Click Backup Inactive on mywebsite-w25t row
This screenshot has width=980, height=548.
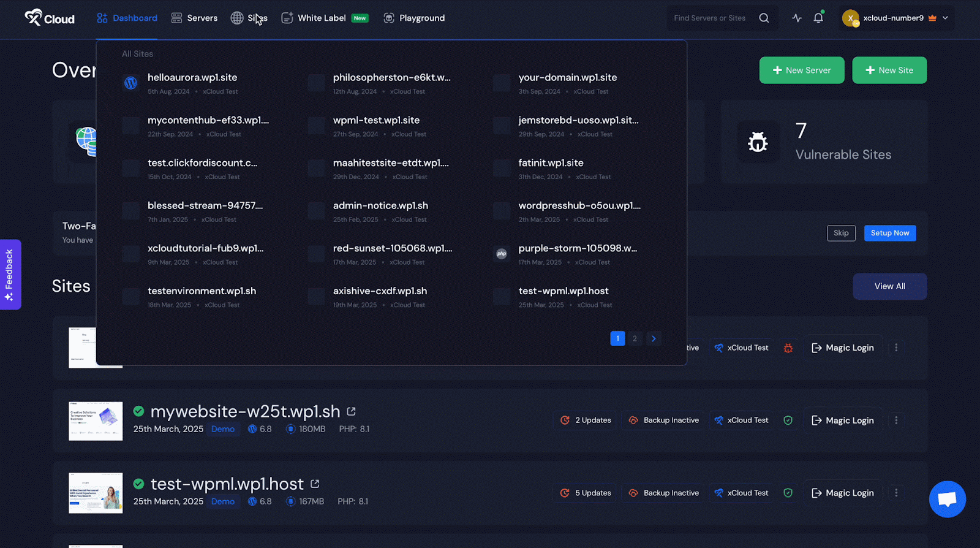(664, 421)
